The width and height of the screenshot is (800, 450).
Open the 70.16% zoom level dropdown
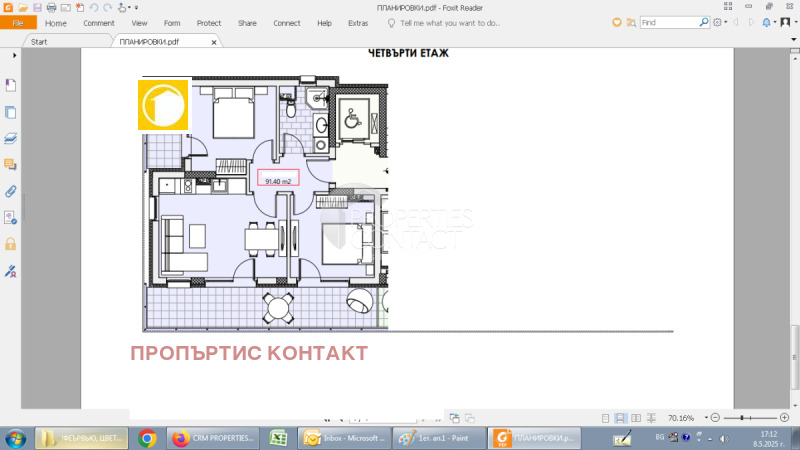tap(707, 418)
